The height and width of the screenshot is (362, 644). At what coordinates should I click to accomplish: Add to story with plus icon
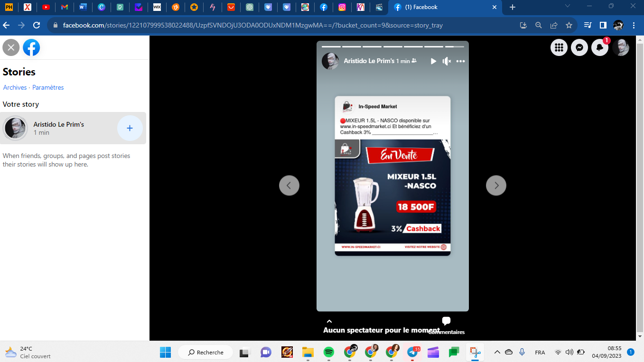coord(130,128)
